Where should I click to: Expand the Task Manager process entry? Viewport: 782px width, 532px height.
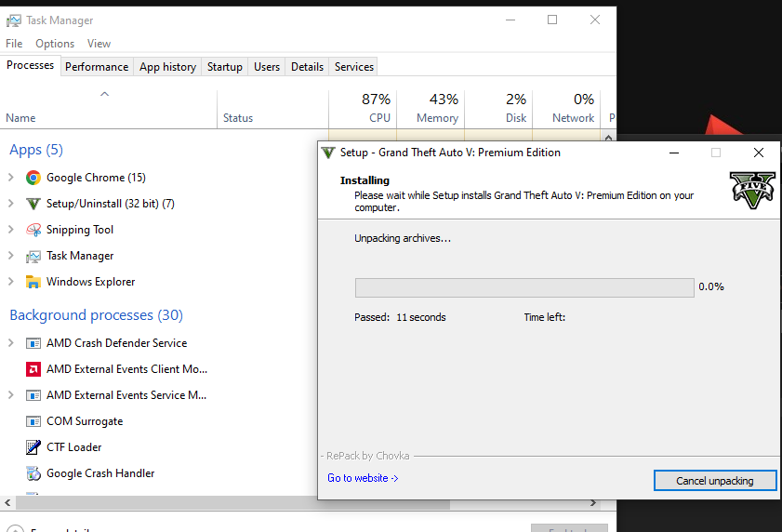11,255
